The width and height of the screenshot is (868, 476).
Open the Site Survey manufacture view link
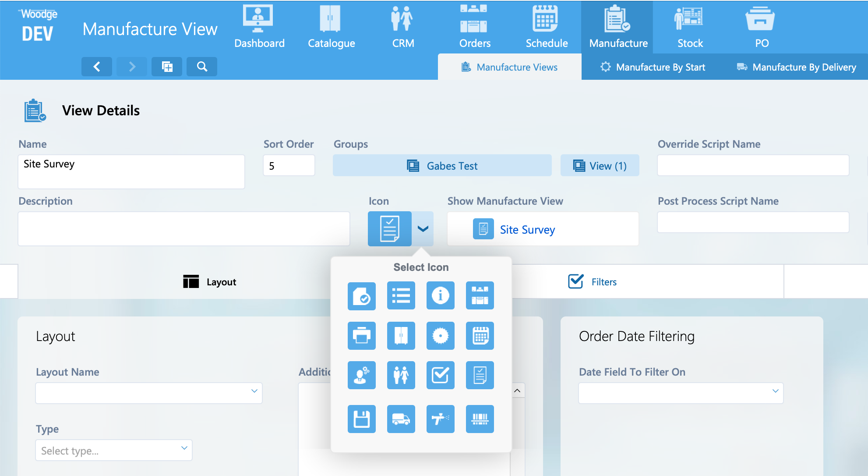[x=527, y=230]
